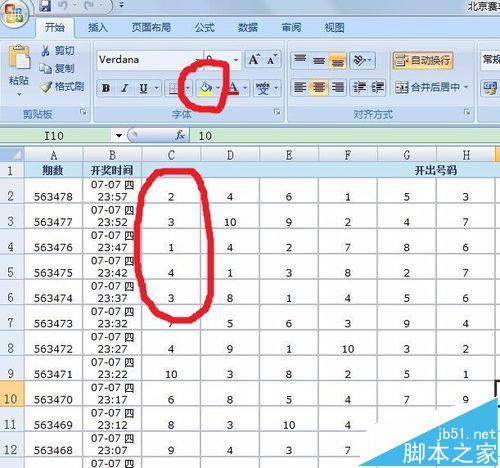
Task: Set middle vertical alignment
Action: [319, 60]
